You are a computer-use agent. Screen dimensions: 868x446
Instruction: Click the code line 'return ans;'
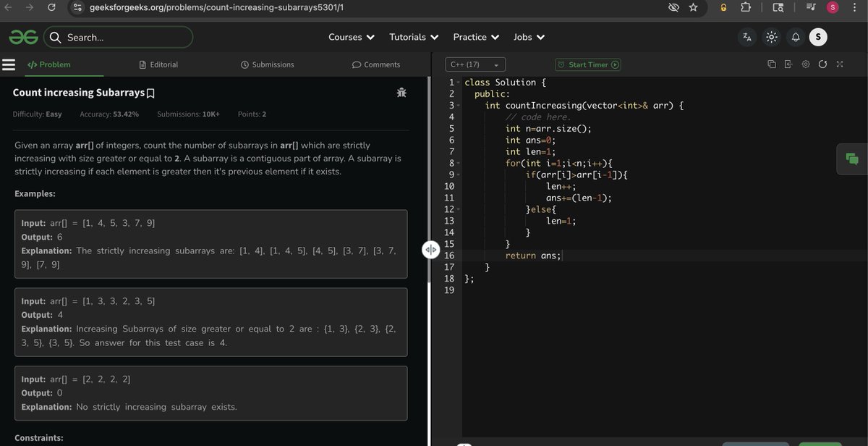[x=533, y=256]
